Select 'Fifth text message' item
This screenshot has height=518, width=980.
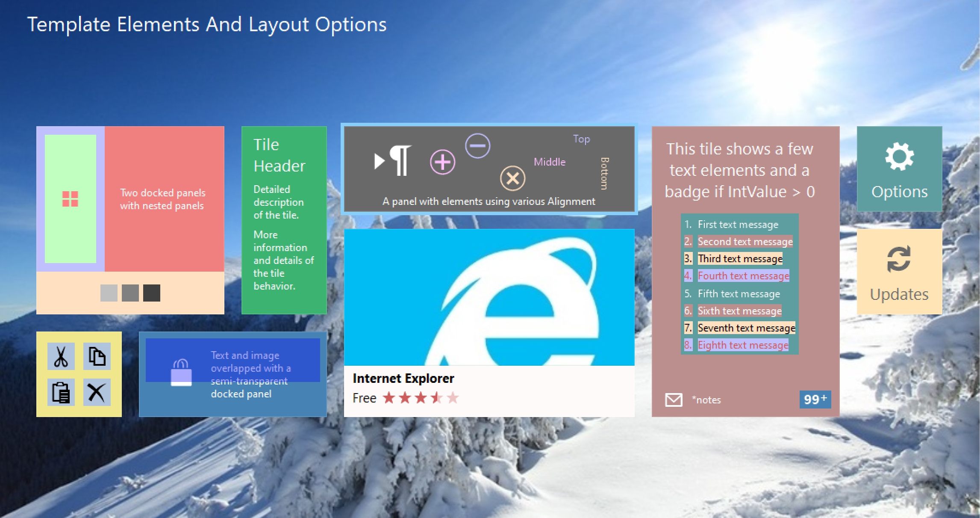point(739,293)
